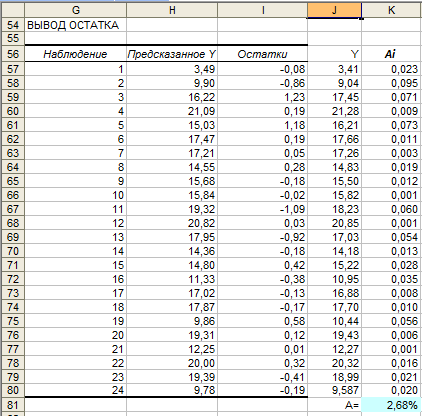Viewport: 422px width, 416px height.
Task: Select residual cell -0,41
Action: (263, 377)
